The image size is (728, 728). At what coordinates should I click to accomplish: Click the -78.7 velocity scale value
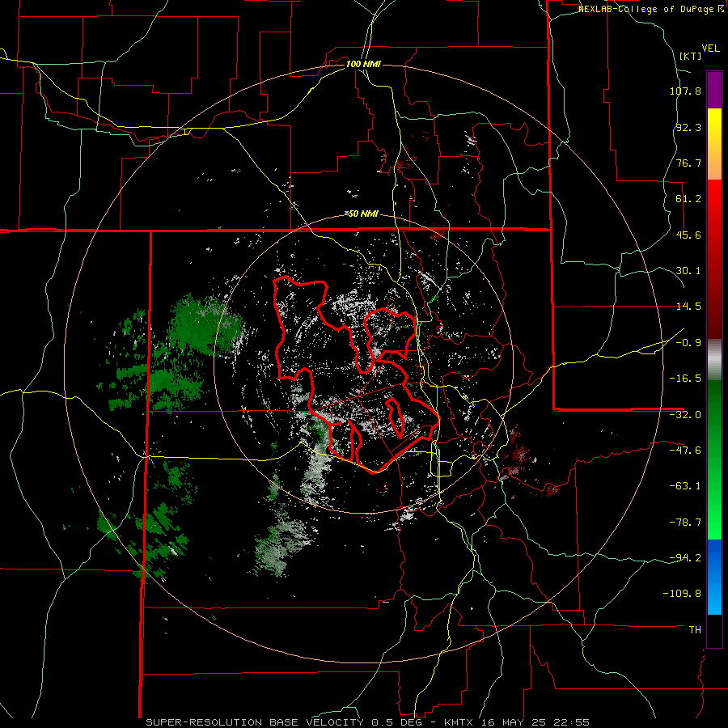(685, 523)
